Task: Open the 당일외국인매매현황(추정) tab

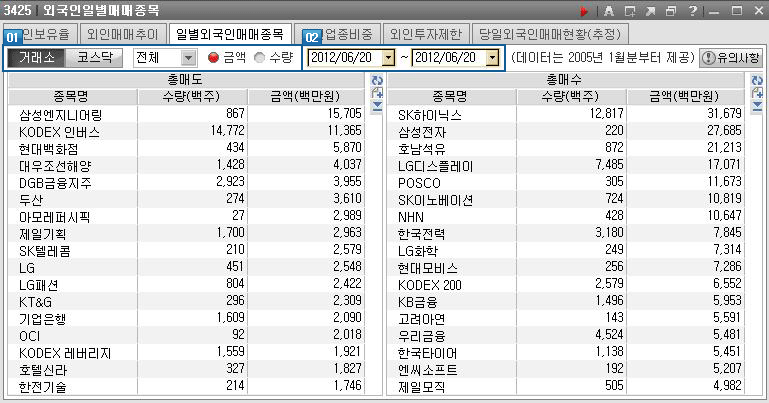Action: click(x=550, y=34)
